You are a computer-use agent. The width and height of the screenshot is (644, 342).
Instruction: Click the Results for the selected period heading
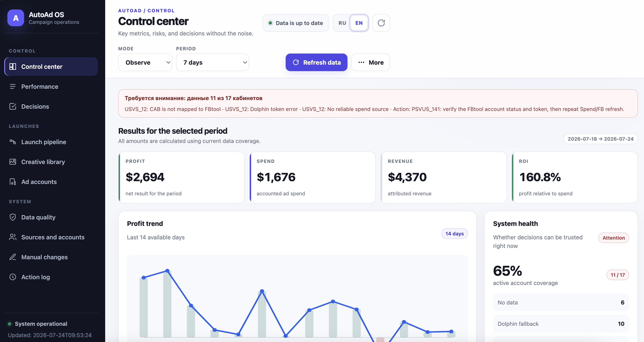tap(173, 131)
